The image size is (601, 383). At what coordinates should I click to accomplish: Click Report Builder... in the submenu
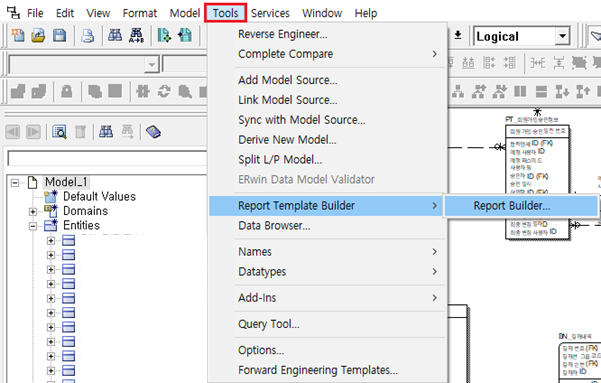[521, 206]
